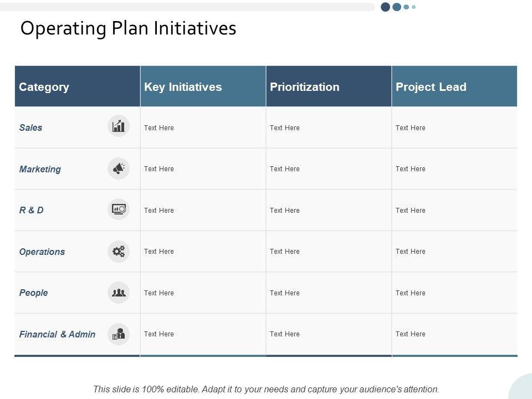Click the Sales row label
The height and width of the screenshot is (399, 532).
(x=31, y=127)
